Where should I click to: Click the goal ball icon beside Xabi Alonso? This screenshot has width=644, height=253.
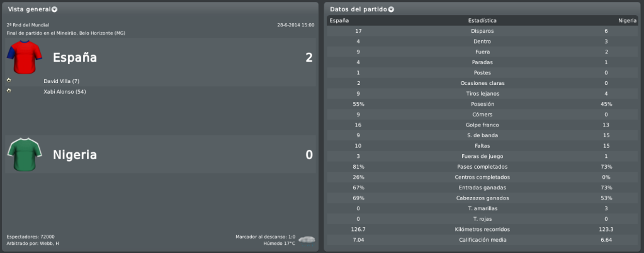[x=9, y=91]
